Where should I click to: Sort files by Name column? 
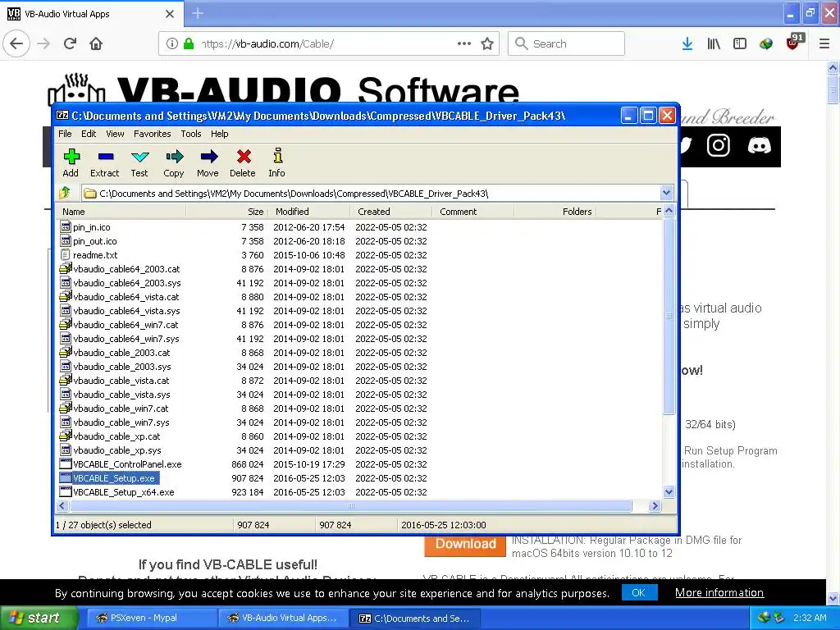tap(121, 212)
